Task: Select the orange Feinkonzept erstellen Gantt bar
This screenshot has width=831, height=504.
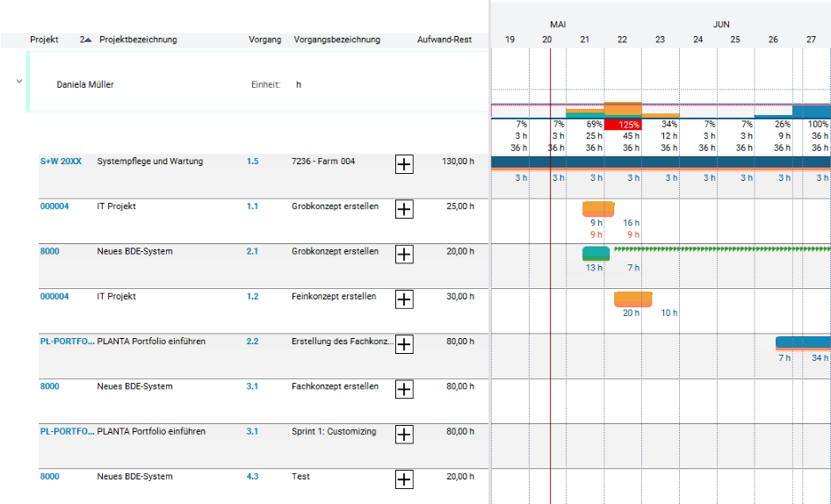Action: 632,299
